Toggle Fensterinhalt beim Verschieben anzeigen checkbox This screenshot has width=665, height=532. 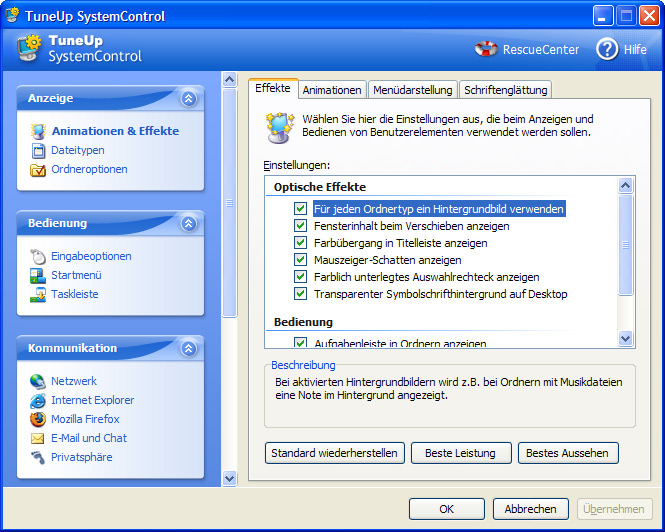tap(300, 226)
